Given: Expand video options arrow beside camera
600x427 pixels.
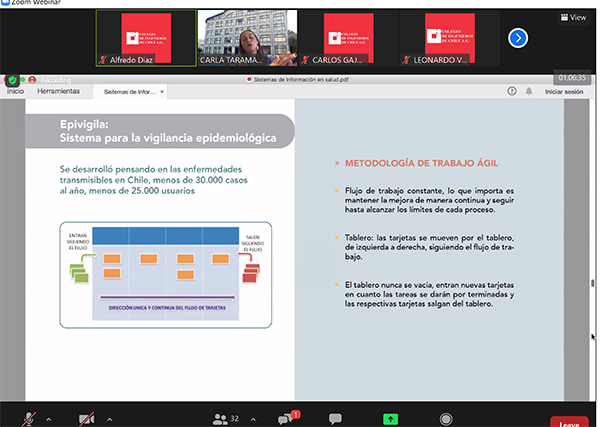Looking at the screenshot, I should click(x=109, y=418).
